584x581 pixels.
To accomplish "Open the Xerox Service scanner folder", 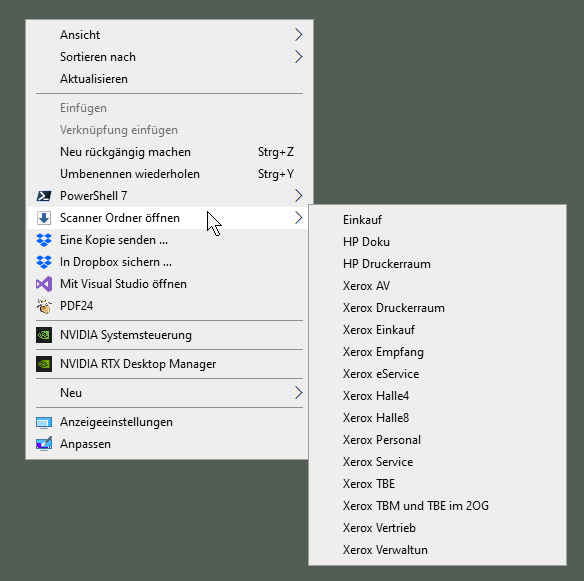I will [x=437, y=462].
